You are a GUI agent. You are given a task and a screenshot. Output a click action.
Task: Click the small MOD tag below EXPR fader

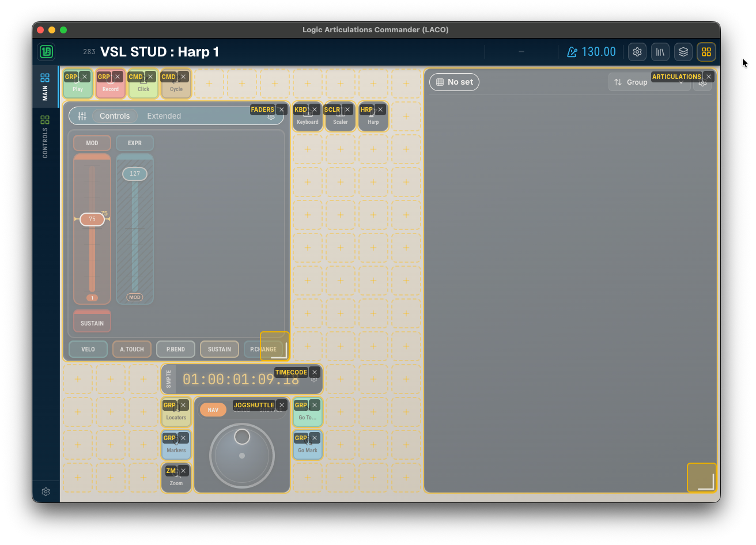(135, 297)
